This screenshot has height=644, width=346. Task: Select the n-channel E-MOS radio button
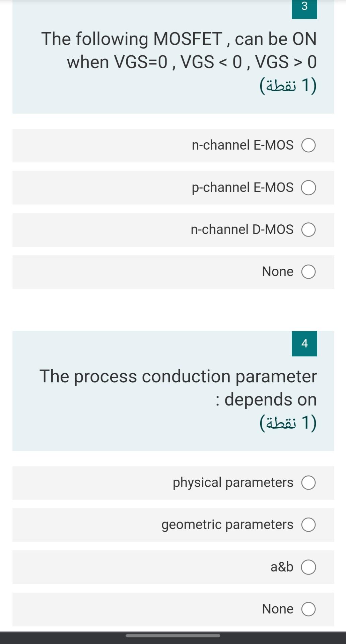point(308,146)
